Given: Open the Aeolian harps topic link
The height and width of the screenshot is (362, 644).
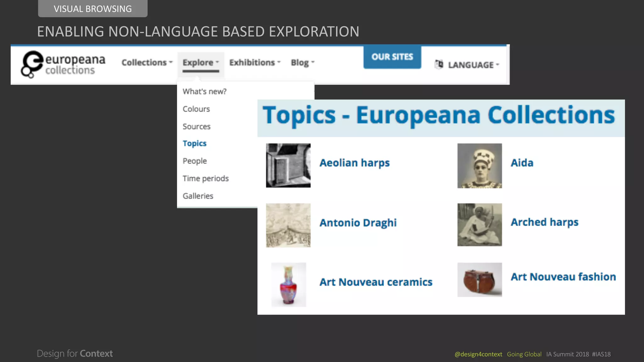Looking at the screenshot, I should (x=354, y=163).
